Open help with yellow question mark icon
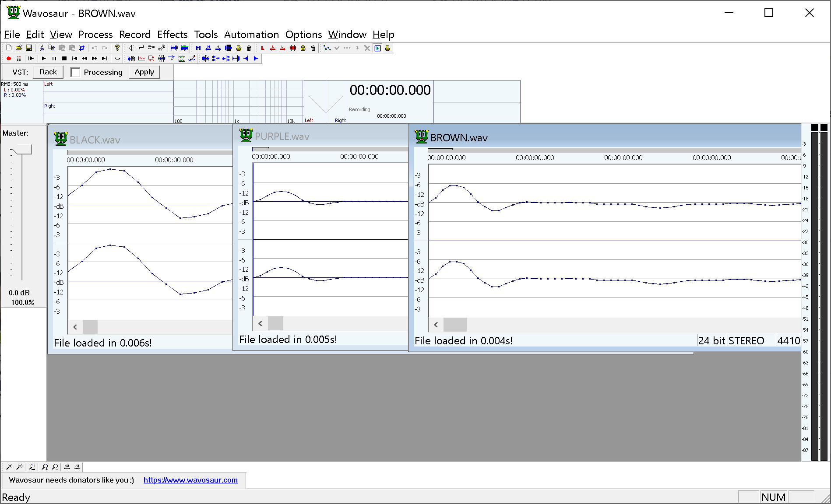831x504 pixels. coord(117,48)
